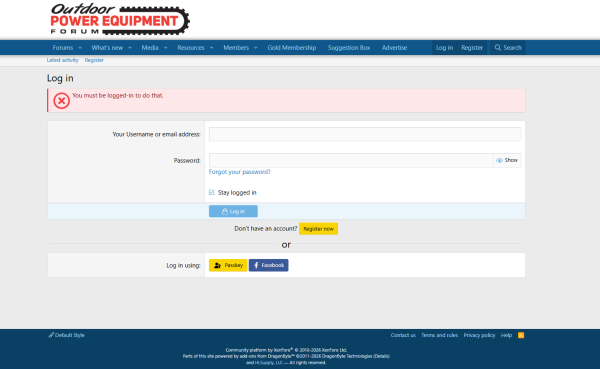Click the 'Don't have an account?' text
Image resolution: width=600 pixels, height=369 pixels.
click(x=266, y=229)
